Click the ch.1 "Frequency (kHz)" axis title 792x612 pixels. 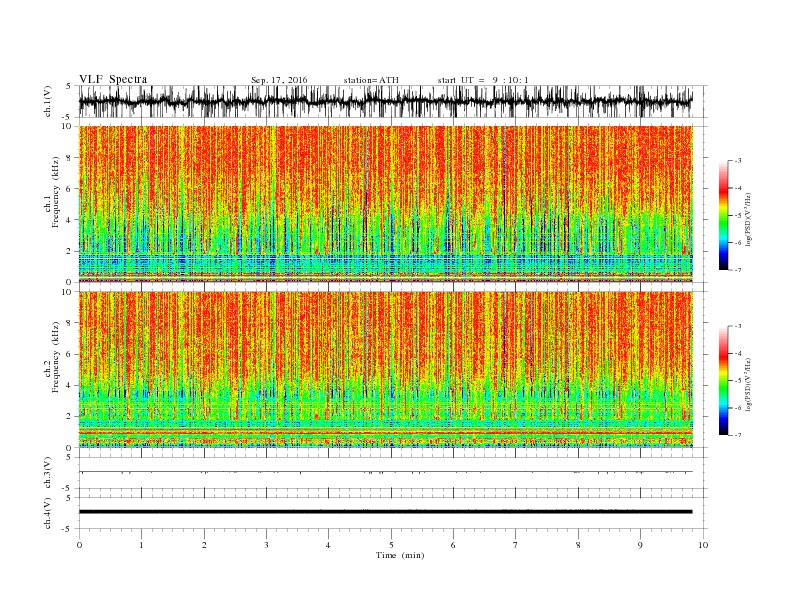click(56, 192)
